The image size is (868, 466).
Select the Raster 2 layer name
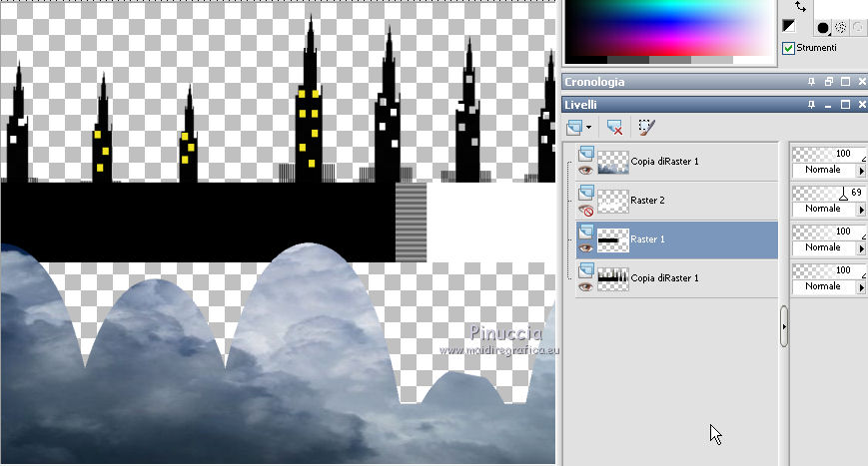pos(647,201)
